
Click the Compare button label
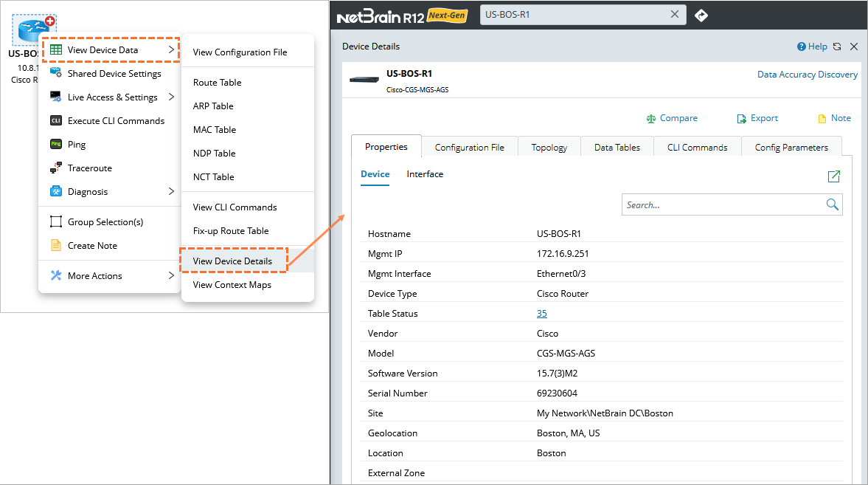tap(678, 118)
